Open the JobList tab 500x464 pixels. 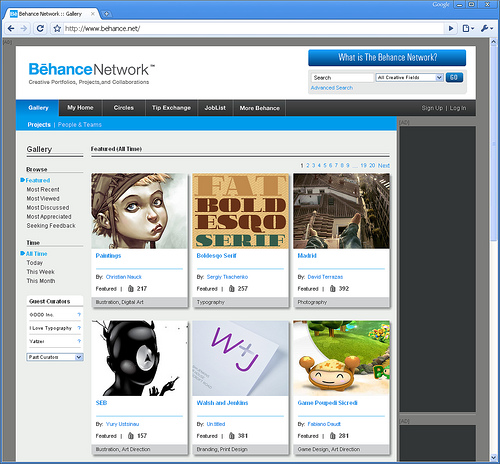click(x=215, y=108)
